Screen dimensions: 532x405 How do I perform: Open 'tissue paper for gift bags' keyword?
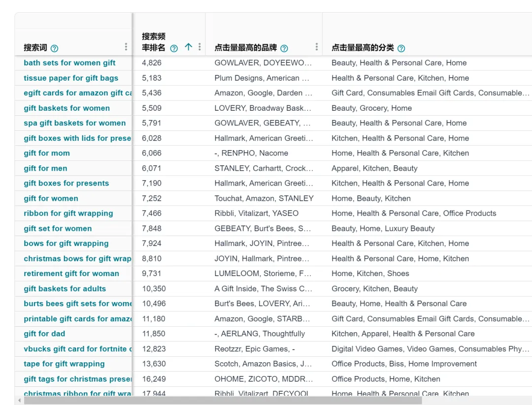click(71, 78)
